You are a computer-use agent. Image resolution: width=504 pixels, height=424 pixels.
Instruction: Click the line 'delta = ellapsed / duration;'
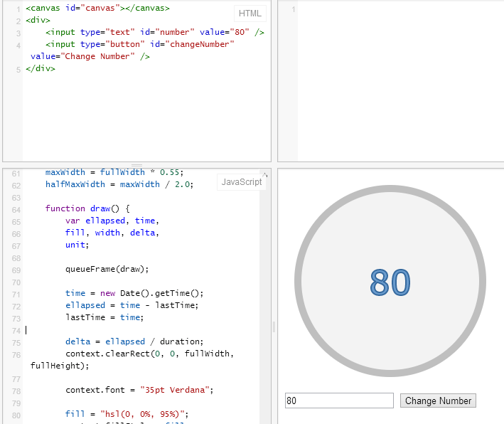[x=134, y=341]
